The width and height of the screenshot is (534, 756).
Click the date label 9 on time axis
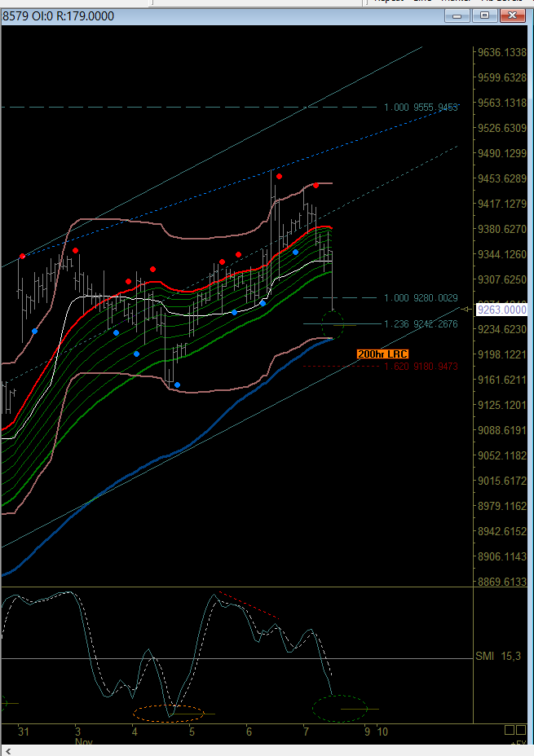tap(367, 732)
